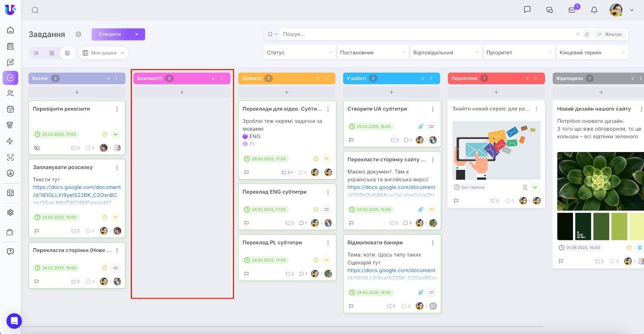This screenshot has width=644, height=334.
Task: Open the home icon in left sidebar
Action: (x=10, y=30)
